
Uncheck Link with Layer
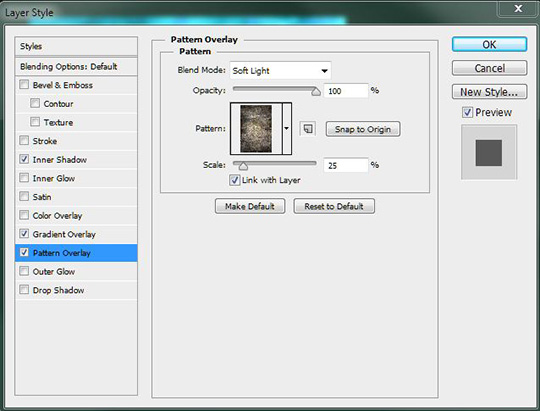[x=235, y=180]
